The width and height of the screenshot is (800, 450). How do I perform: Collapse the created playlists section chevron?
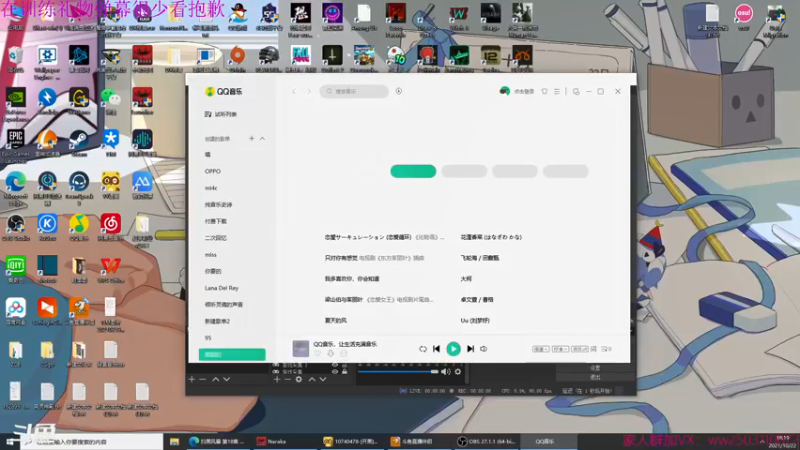262,138
